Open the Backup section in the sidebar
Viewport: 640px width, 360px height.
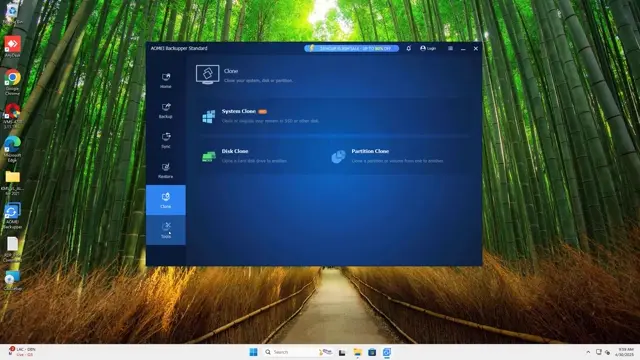point(166,111)
